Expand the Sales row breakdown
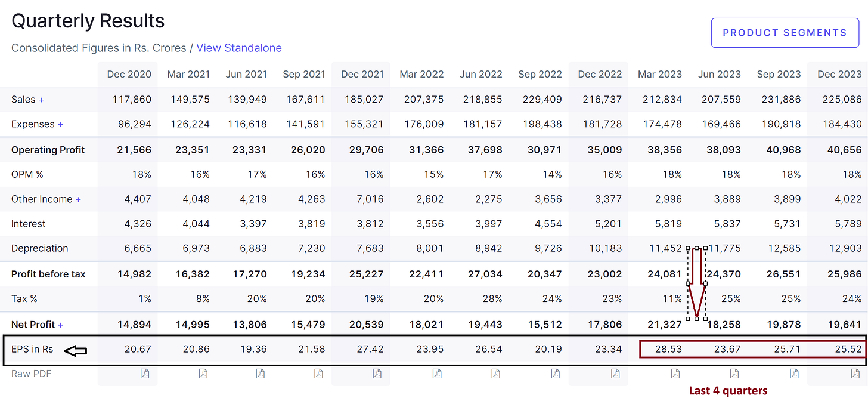Image resolution: width=868 pixels, height=401 pixels. pyautogui.click(x=41, y=100)
